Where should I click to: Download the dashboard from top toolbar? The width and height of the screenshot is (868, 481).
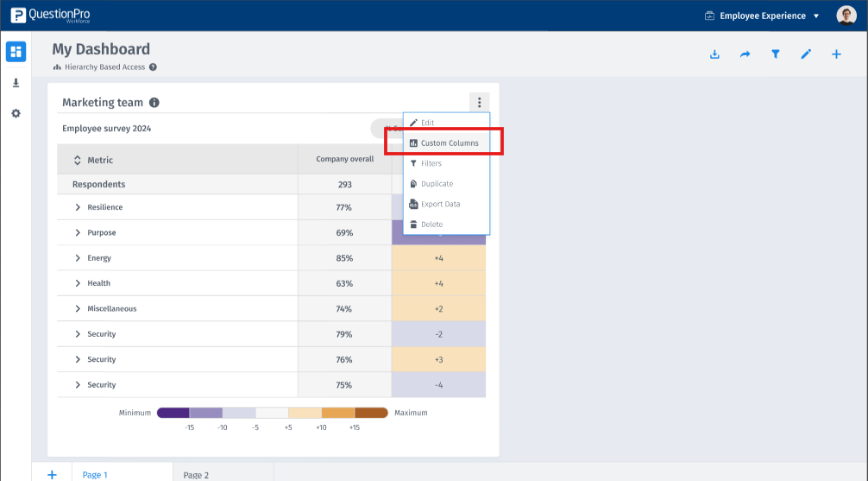coord(714,54)
